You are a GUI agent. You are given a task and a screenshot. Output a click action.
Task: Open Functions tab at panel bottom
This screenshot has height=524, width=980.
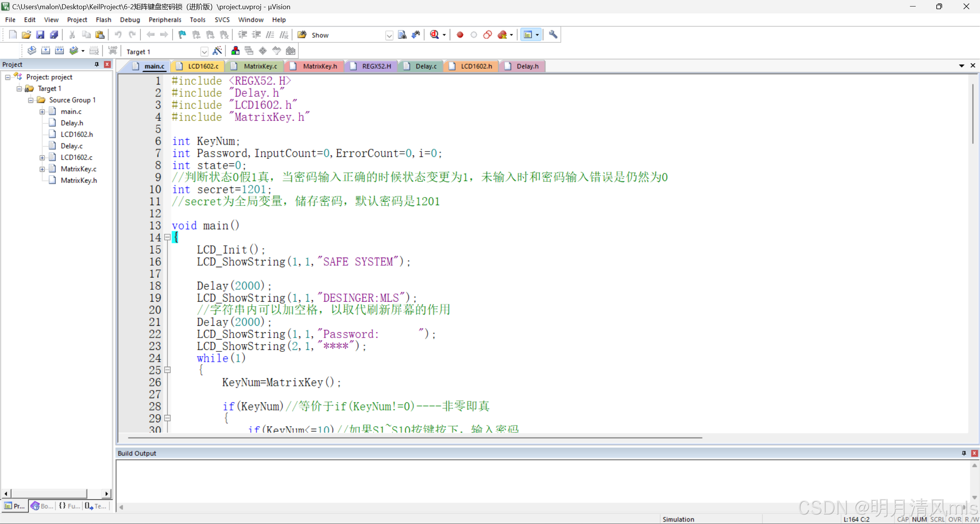tap(70, 506)
